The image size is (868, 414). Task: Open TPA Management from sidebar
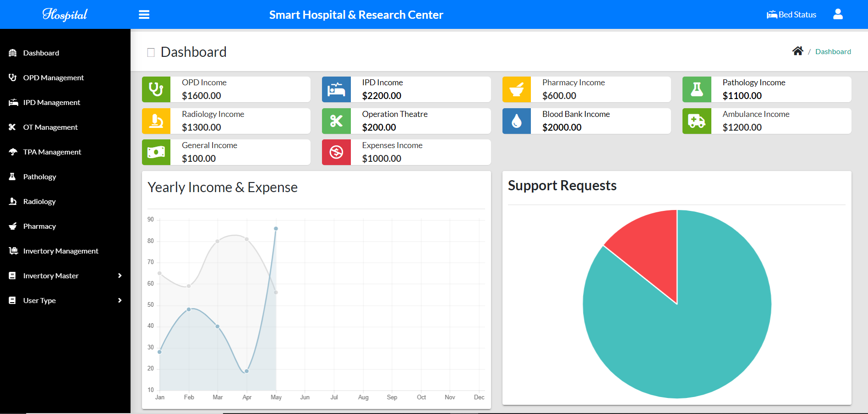pyautogui.click(x=52, y=152)
